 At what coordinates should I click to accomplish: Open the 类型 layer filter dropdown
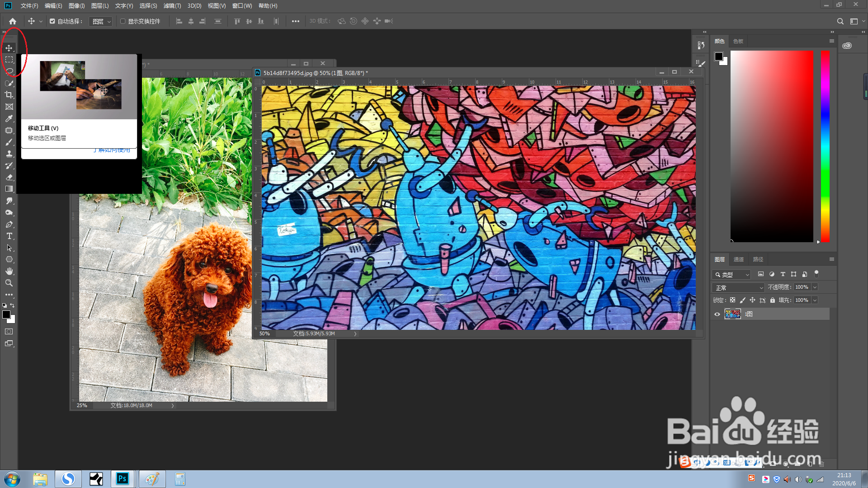731,274
